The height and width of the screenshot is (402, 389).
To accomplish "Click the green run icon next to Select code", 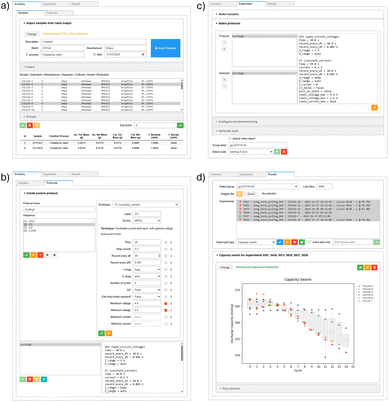I will tap(277, 152).
